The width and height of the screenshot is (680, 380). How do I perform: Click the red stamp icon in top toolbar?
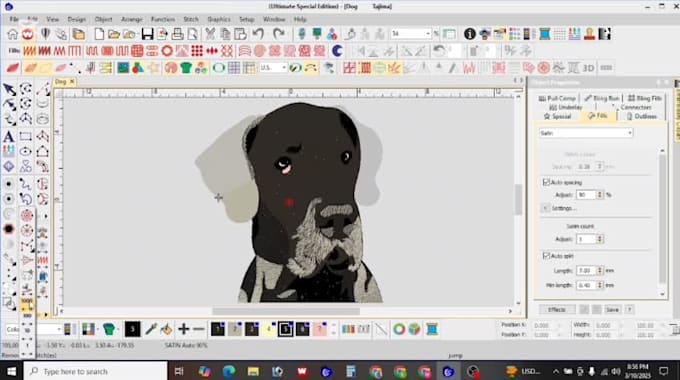589,34
